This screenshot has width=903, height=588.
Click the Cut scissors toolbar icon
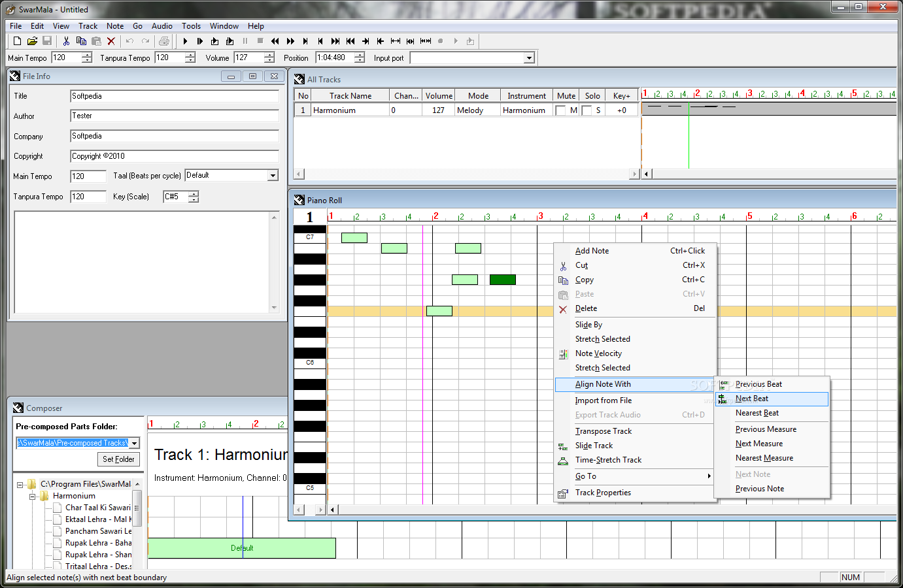(66, 41)
